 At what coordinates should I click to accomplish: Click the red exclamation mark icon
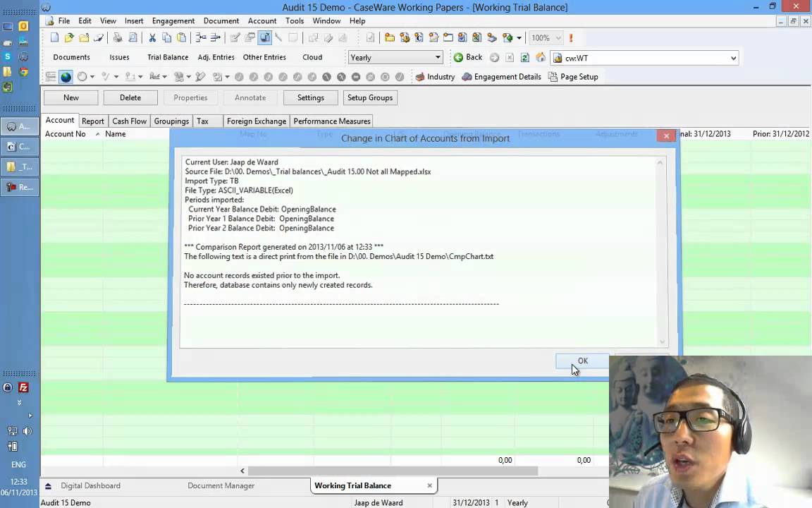(x=571, y=38)
